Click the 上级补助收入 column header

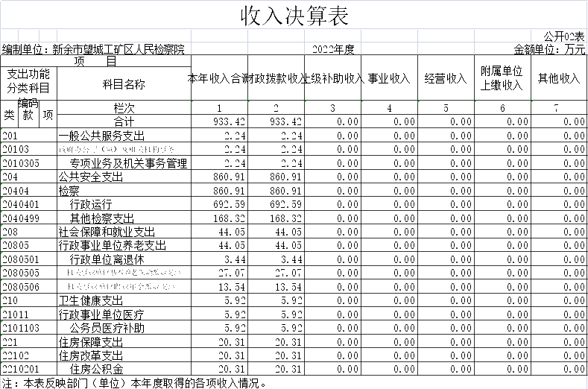[x=332, y=78]
